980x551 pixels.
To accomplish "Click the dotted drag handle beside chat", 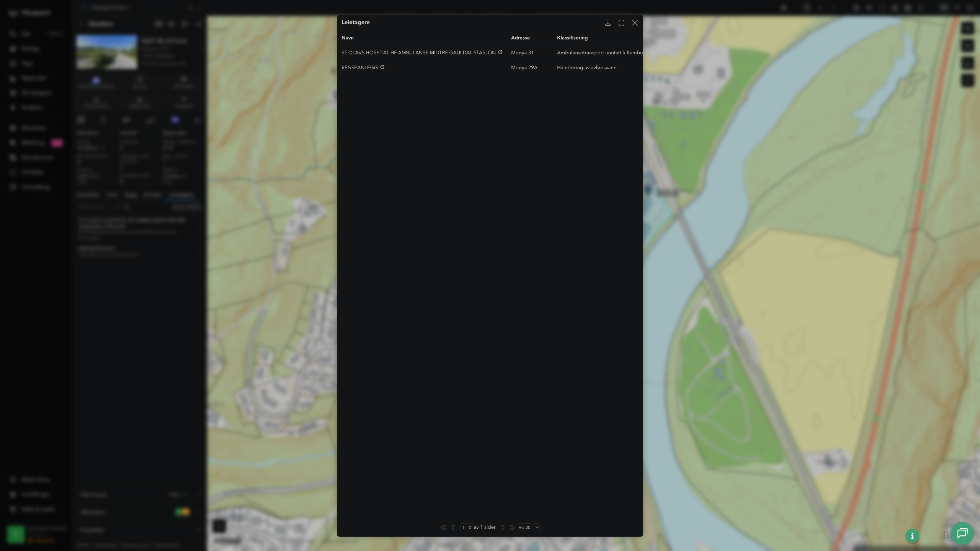I will click(946, 535).
